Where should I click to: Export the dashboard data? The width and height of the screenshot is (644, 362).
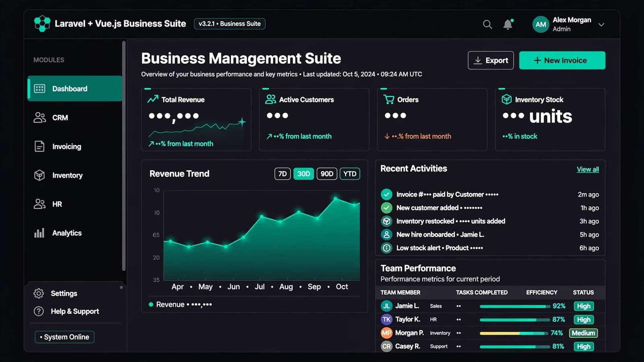coord(491,60)
